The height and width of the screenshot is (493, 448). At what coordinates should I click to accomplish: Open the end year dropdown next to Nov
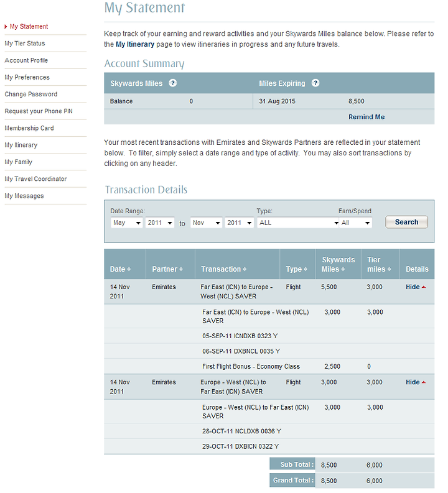[240, 223]
